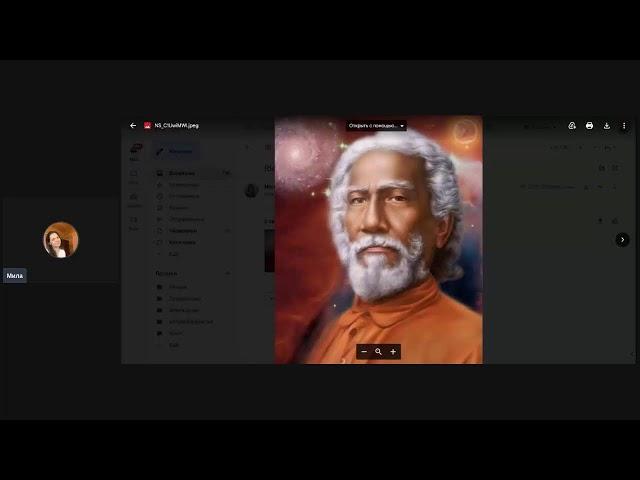The width and height of the screenshot is (640, 480).
Task: Reset zoom with the magnifier button
Action: click(378, 351)
